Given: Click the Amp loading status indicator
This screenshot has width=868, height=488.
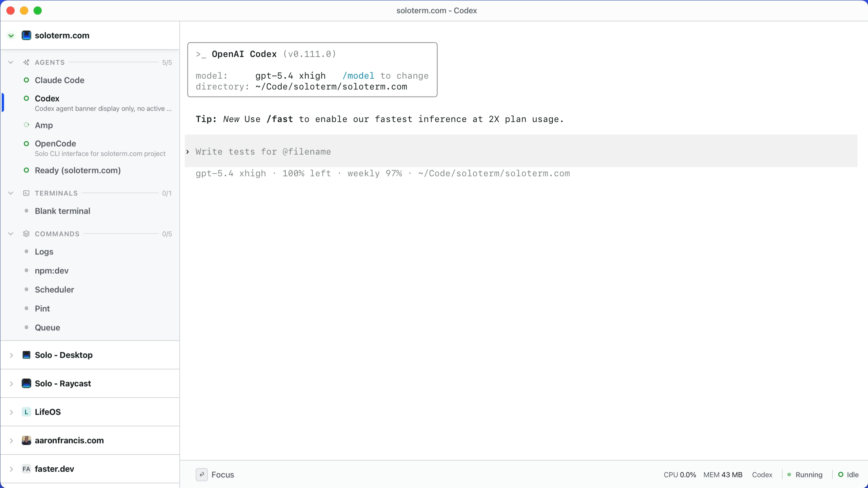Looking at the screenshot, I should (x=26, y=125).
